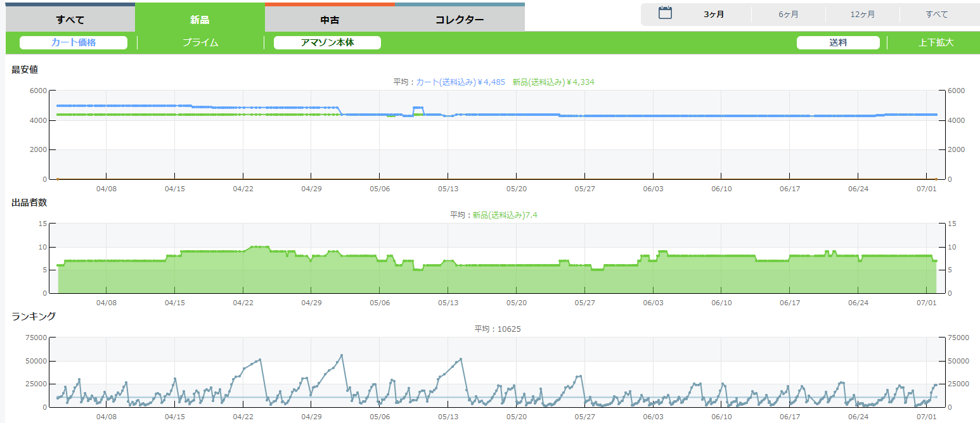Toggle the カート価格 filter
The width and height of the screenshot is (980, 423).
pos(74,43)
